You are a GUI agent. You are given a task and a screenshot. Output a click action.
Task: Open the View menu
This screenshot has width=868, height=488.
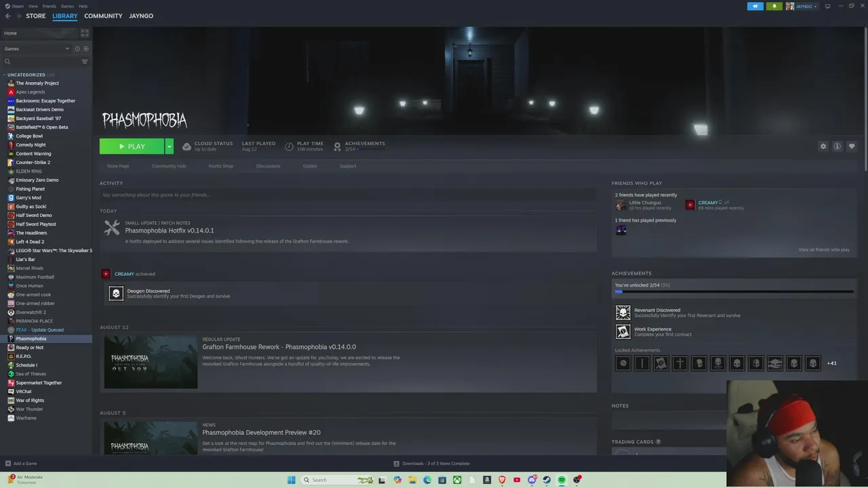[x=33, y=6]
